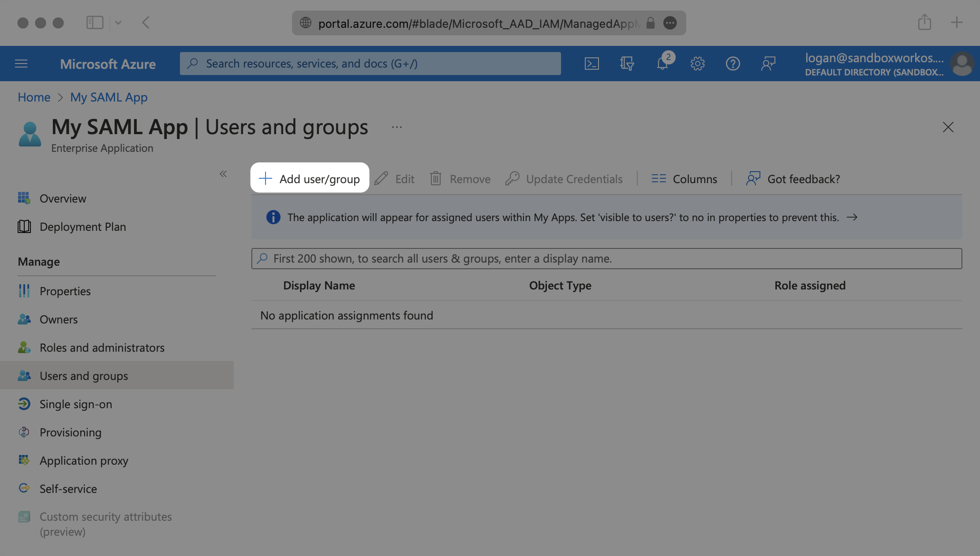Click Got feedback? icon
This screenshot has width=980, height=556.
(x=753, y=178)
